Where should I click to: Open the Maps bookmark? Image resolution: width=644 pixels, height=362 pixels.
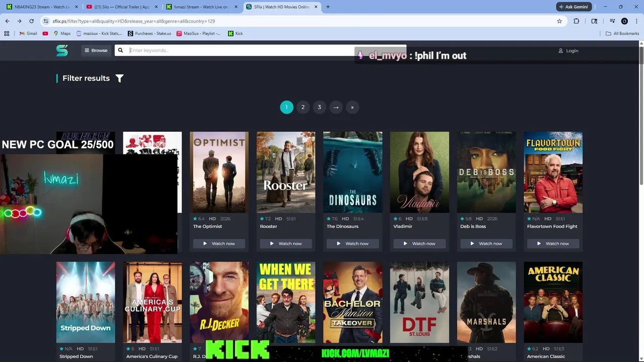(62, 34)
